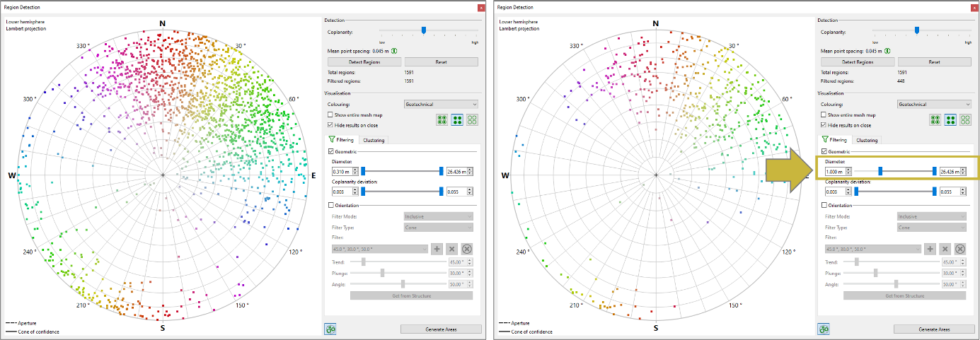
Task: Click the clear all filters circled-X icon, left window
Action: pyautogui.click(x=466, y=249)
